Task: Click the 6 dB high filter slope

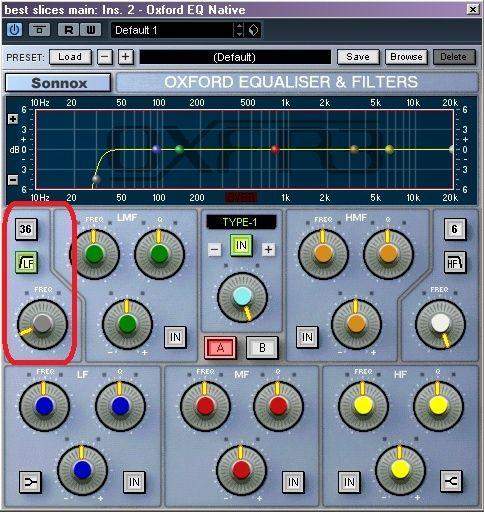Action: pos(455,229)
